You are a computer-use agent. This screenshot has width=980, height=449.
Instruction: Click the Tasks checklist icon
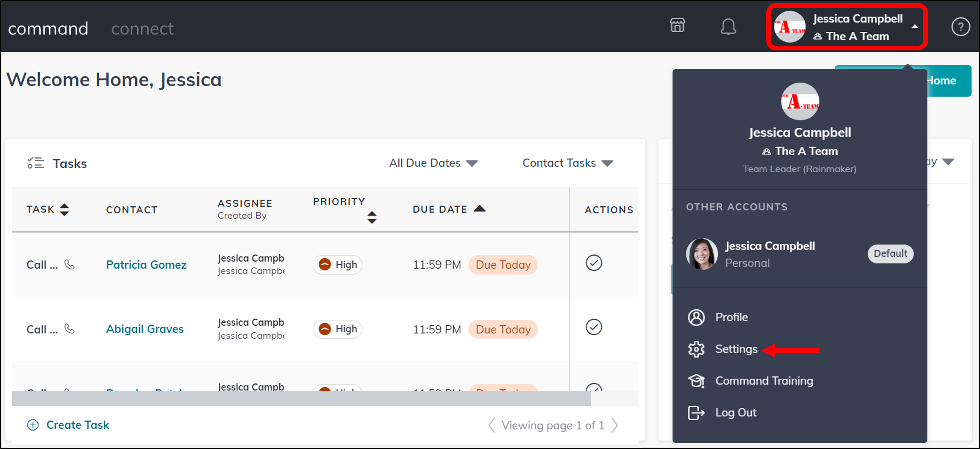35,163
